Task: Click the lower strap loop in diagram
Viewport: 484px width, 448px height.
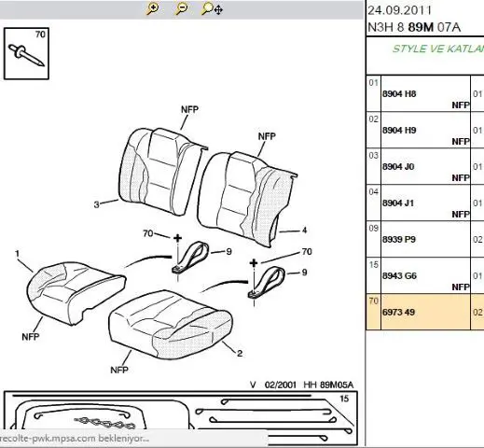Action: [x=267, y=283]
